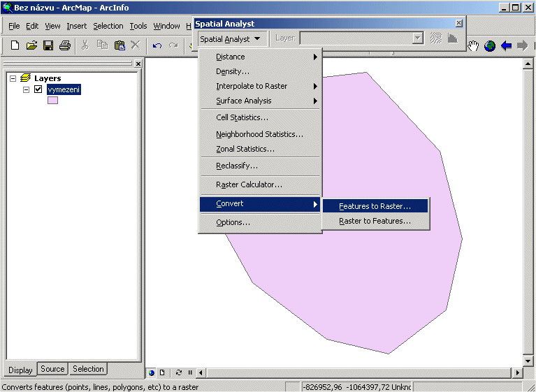
Task: Select the Pan hand tool
Action: click(473, 45)
